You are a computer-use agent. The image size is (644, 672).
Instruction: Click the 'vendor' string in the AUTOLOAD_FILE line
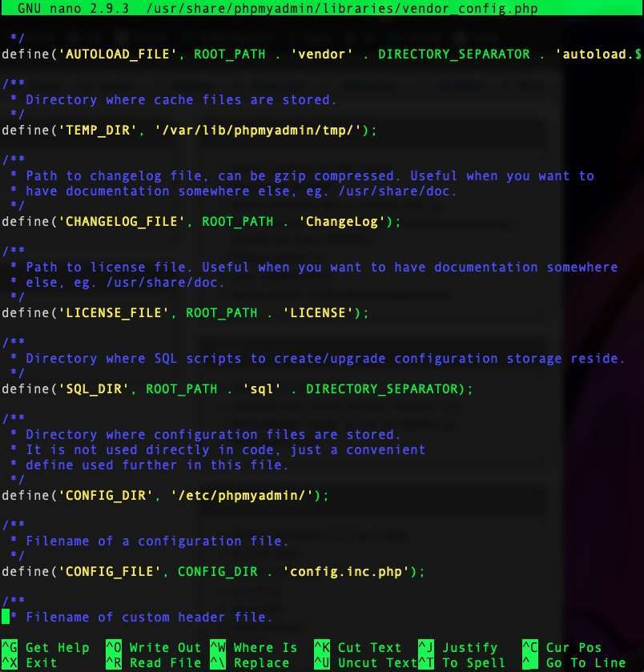pyautogui.click(x=321, y=54)
